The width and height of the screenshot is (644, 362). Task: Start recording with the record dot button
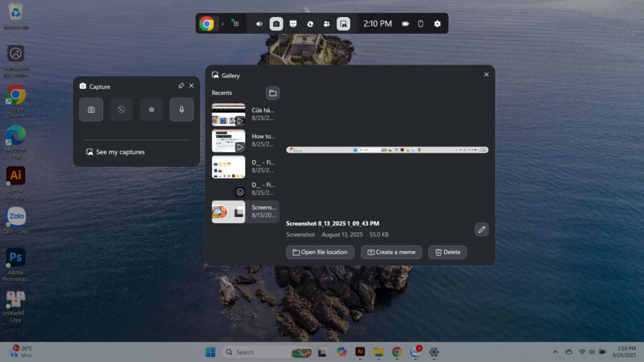click(152, 109)
